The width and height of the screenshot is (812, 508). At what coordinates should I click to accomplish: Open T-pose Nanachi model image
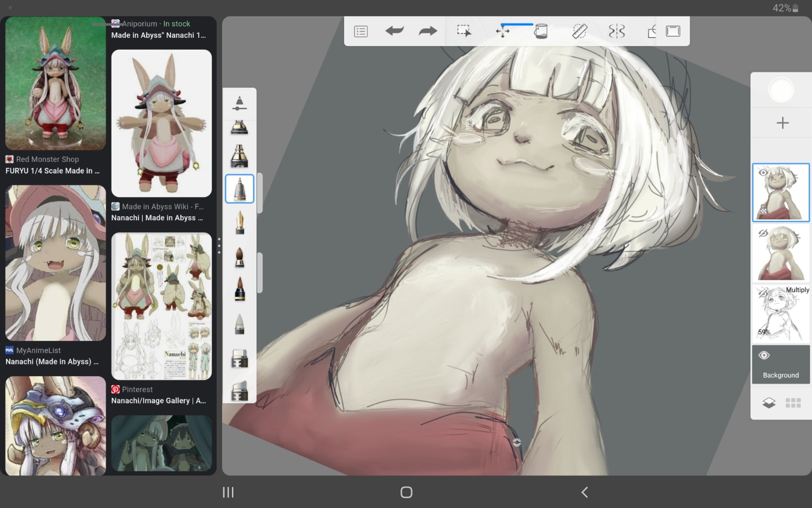pyautogui.click(x=162, y=123)
